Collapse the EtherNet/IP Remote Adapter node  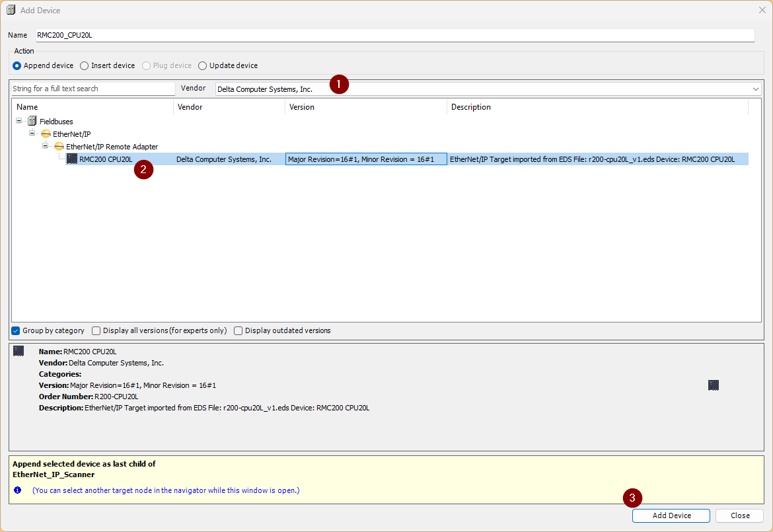(x=46, y=147)
